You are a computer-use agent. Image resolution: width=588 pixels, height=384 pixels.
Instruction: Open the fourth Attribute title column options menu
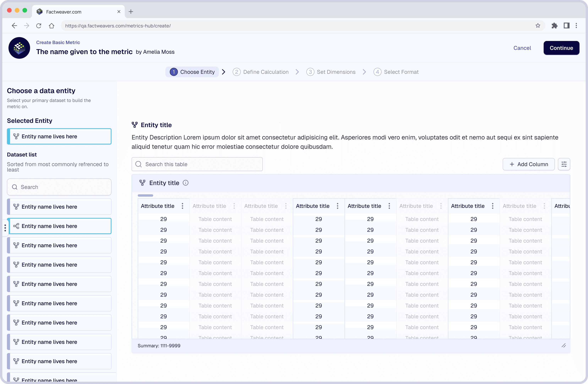(337, 206)
